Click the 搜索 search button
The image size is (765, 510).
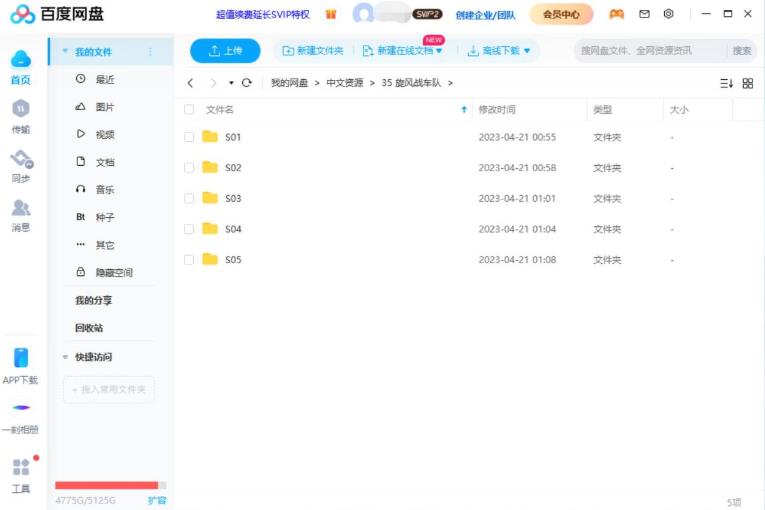(x=742, y=50)
